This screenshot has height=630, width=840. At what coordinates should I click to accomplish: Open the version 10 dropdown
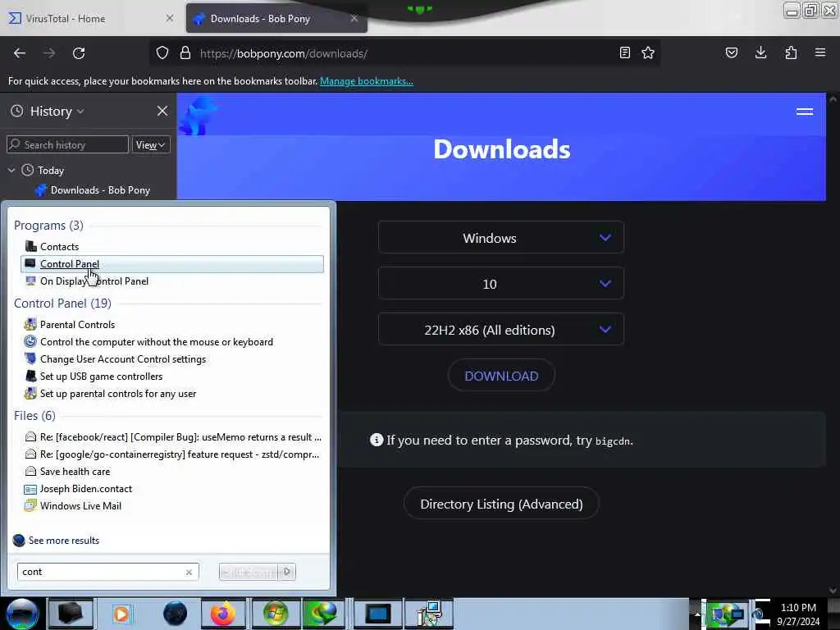pos(501,284)
